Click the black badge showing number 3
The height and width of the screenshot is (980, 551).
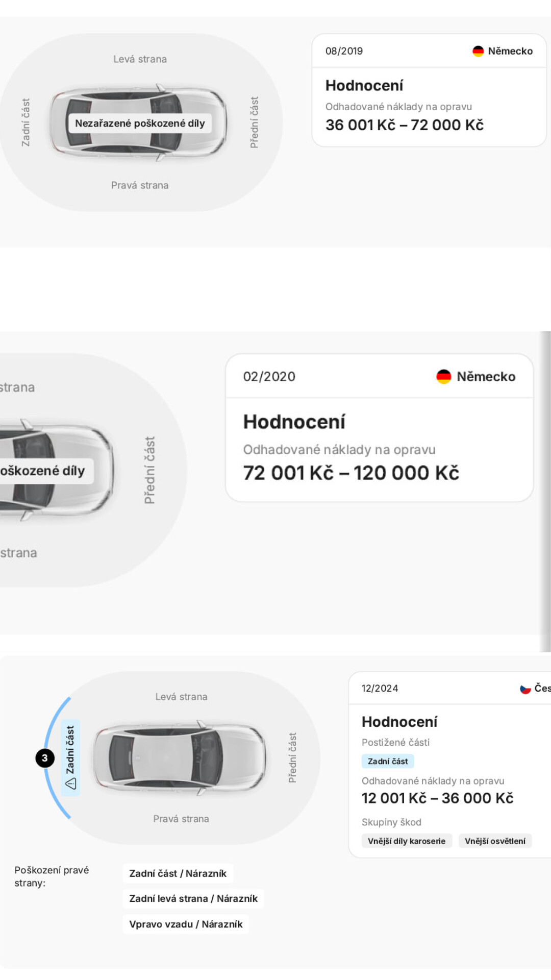pos(45,758)
